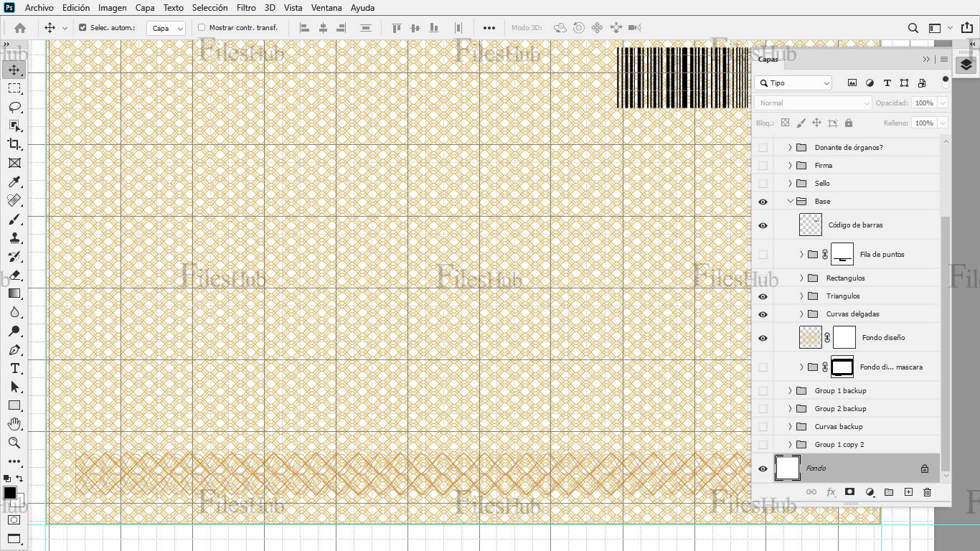The height and width of the screenshot is (551, 980).
Task: Create a new layer icon
Action: coord(908,492)
